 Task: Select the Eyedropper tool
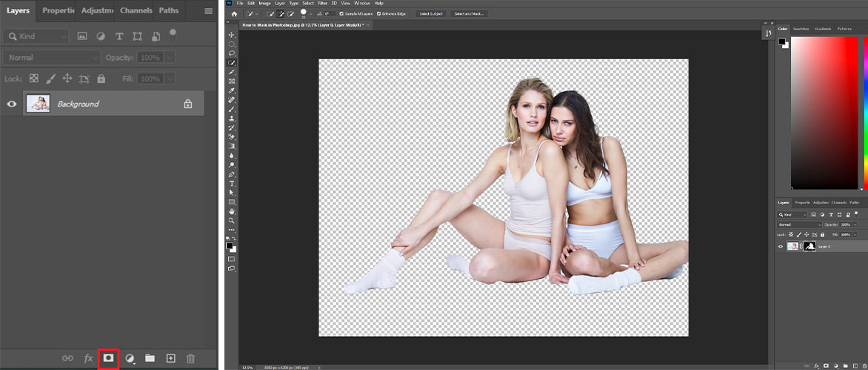232,90
